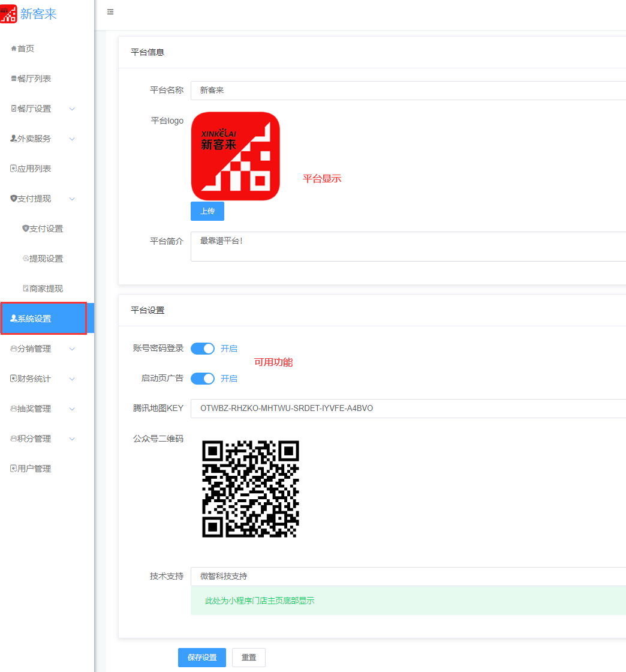The width and height of the screenshot is (626, 672).
Task: Open the 应用列表 menu item
Action: pos(47,169)
